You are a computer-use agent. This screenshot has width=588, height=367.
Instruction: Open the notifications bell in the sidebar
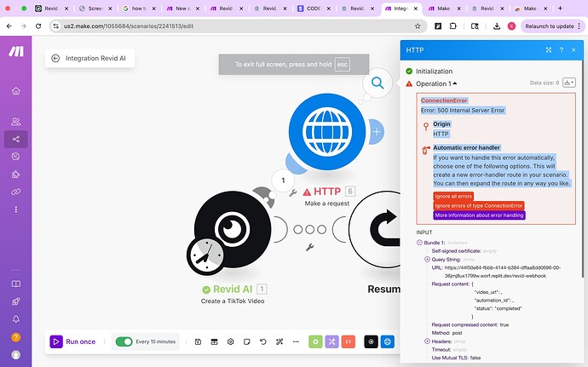[x=15, y=319]
